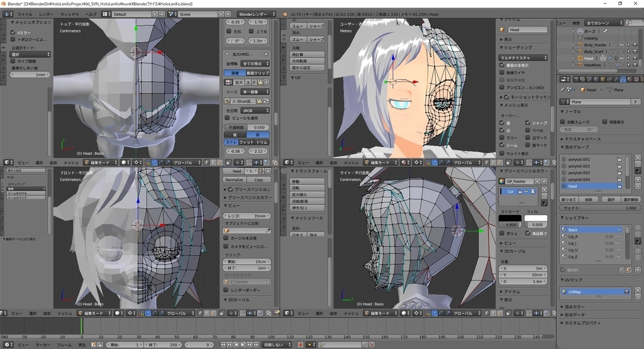This screenshot has width=644, height=349.
Task: Switch background source to Movie Clip (動画クリップ)
Action: (257, 73)
